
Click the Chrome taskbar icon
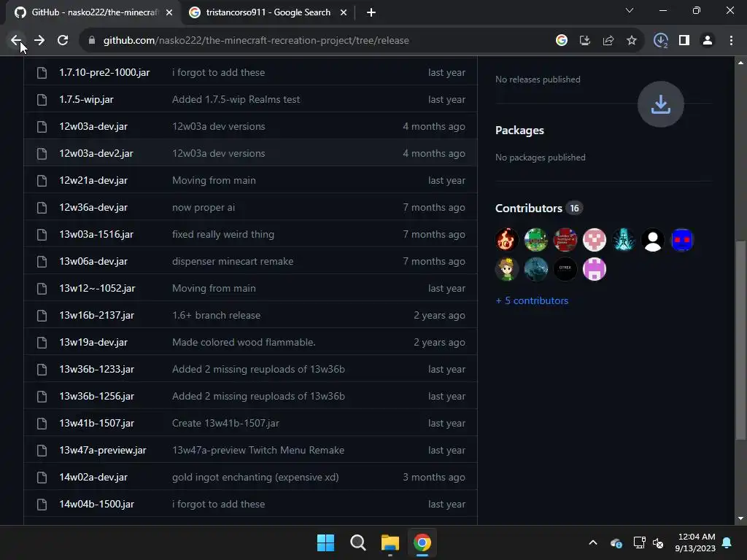coord(422,542)
